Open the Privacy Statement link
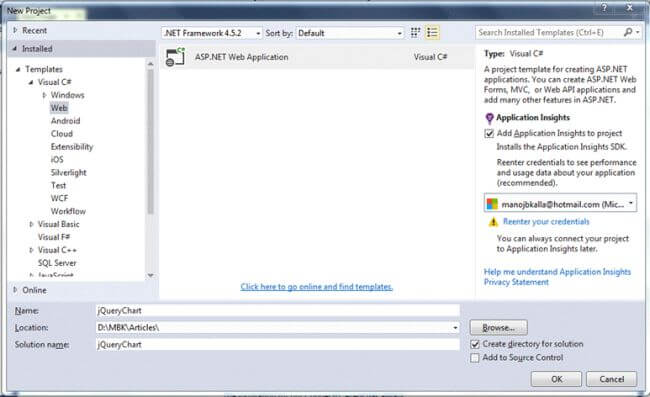The width and height of the screenshot is (650, 397). pos(516,282)
